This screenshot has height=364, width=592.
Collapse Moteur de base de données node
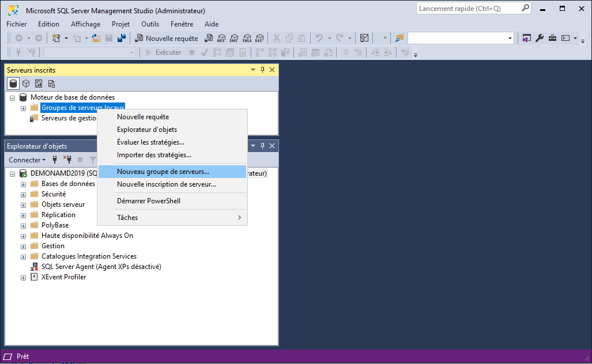tap(13, 98)
